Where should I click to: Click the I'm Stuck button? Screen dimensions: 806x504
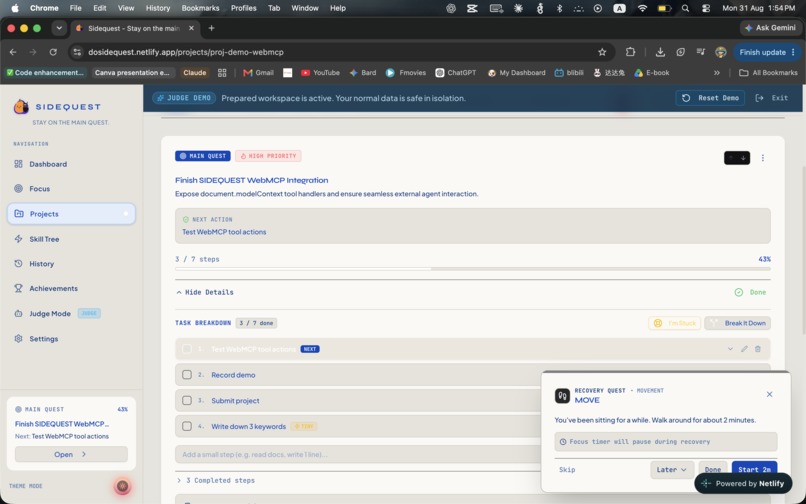point(674,323)
